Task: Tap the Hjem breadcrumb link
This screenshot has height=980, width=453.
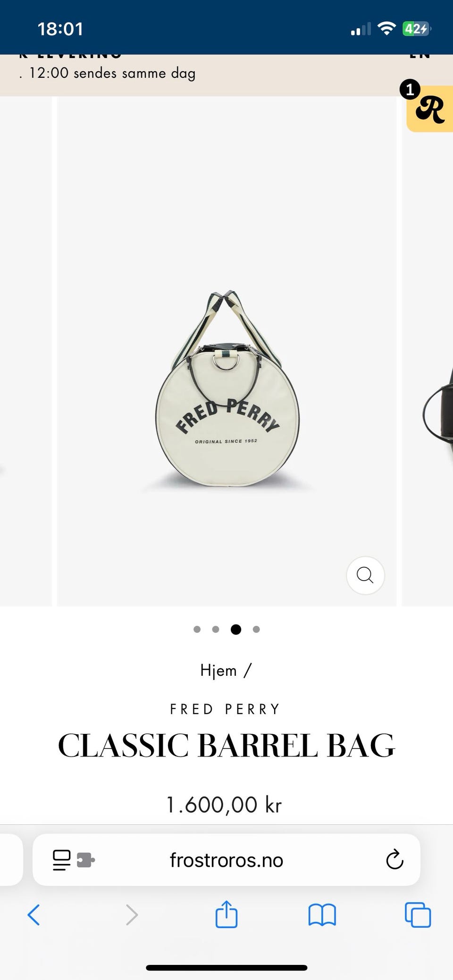Action: (218, 670)
